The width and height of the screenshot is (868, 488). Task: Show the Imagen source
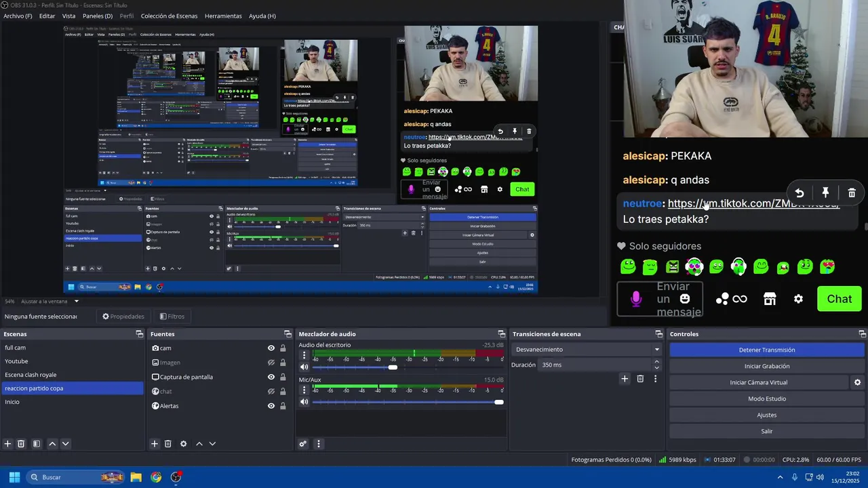click(271, 363)
